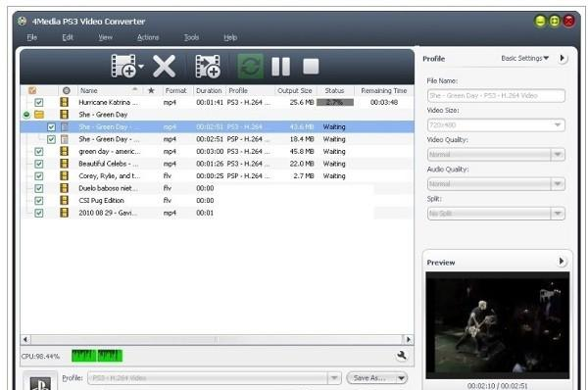
Task: Open the Actions menu
Action: click(x=148, y=37)
